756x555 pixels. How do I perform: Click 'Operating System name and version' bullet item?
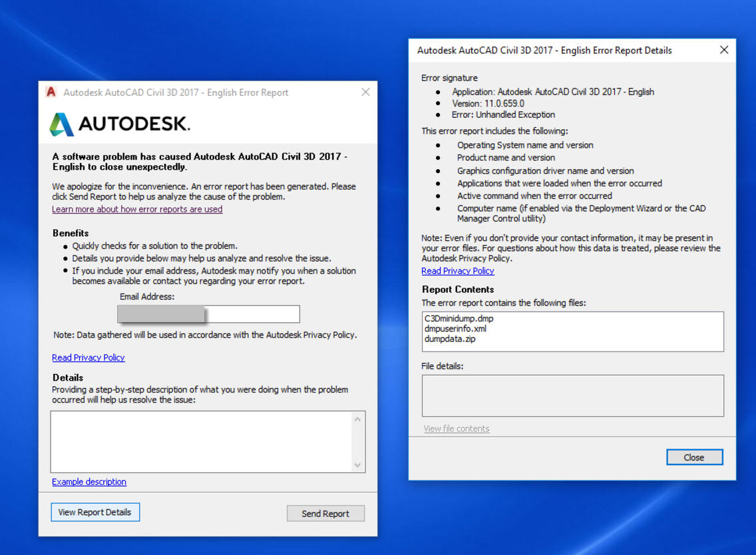(525, 145)
